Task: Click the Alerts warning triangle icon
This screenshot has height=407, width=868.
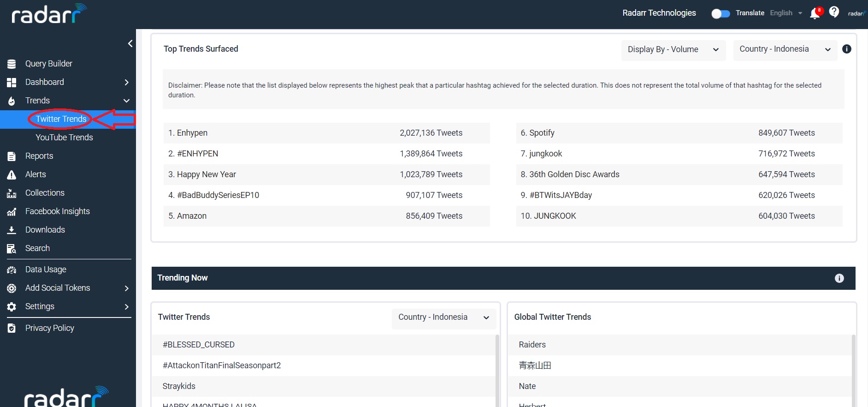Action: click(x=12, y=174)
